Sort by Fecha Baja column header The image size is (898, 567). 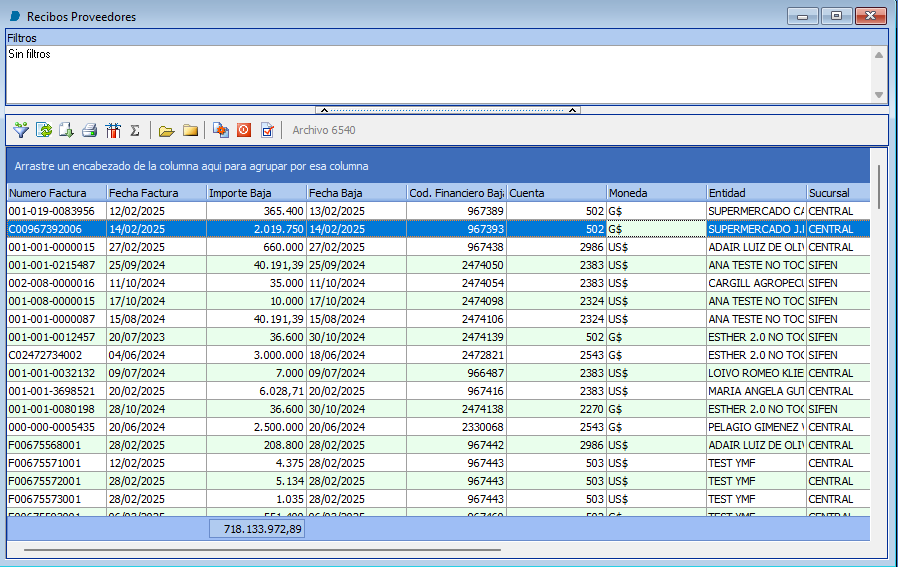point(356,193)
